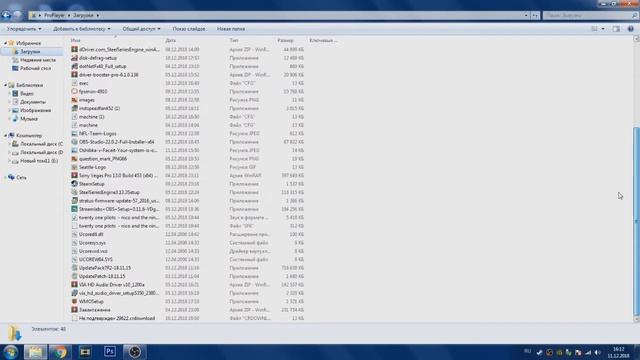The width and height of the screenshot is (640, 360).
Task: Open the address bar history dropdown arrow
Action: point(526,16)
